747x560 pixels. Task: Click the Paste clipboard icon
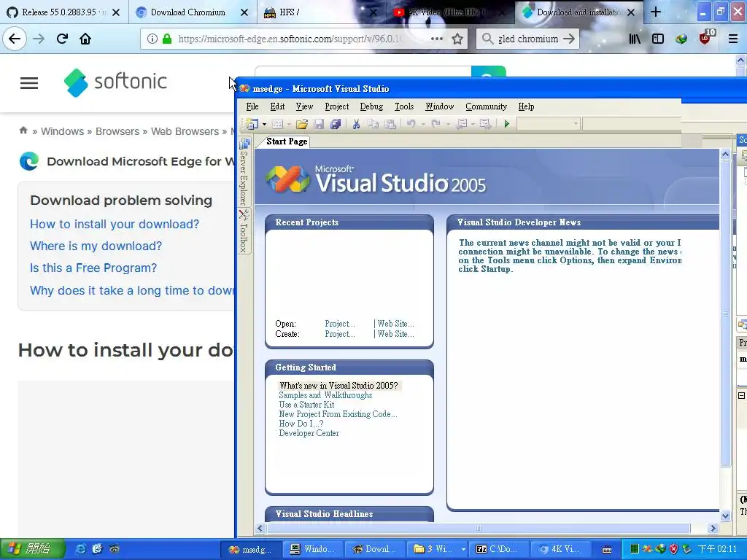click(390, 124)
